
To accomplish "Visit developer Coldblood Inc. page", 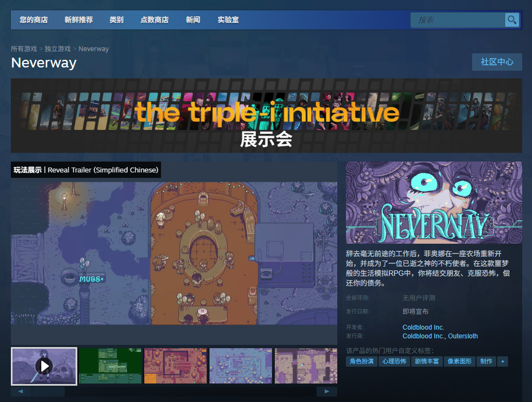I will click(423, 327).
